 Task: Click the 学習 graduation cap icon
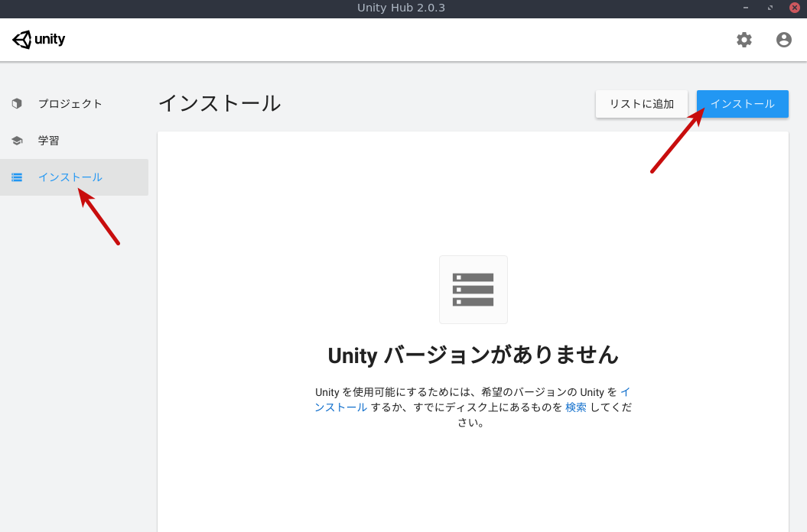tap(16, 140)
